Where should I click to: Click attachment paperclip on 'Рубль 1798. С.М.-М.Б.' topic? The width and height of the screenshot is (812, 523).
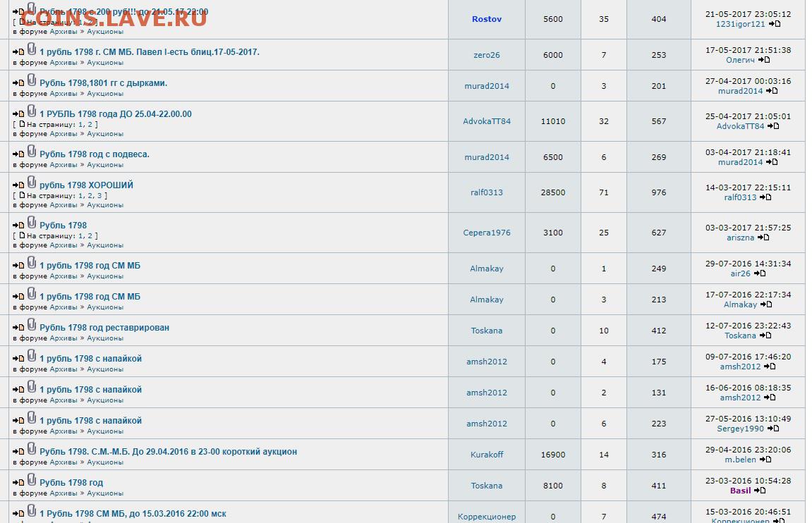point(32,449)
